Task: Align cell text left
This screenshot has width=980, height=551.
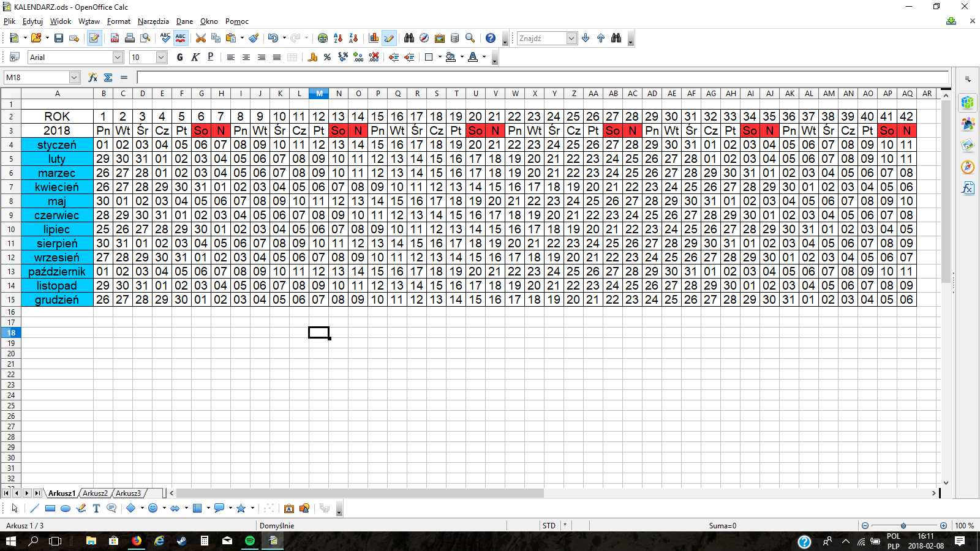Action: (230, 57)
